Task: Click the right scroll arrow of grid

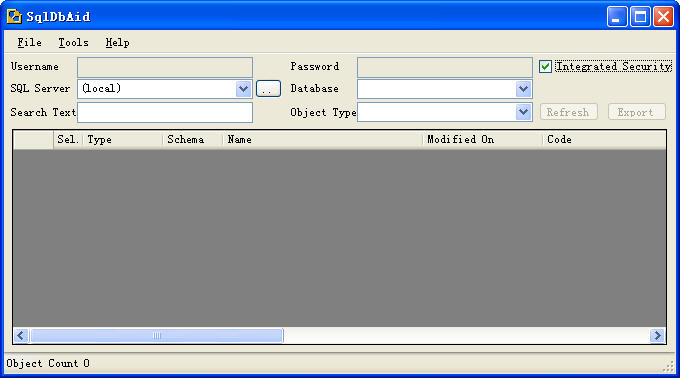Action: point(657,336)
